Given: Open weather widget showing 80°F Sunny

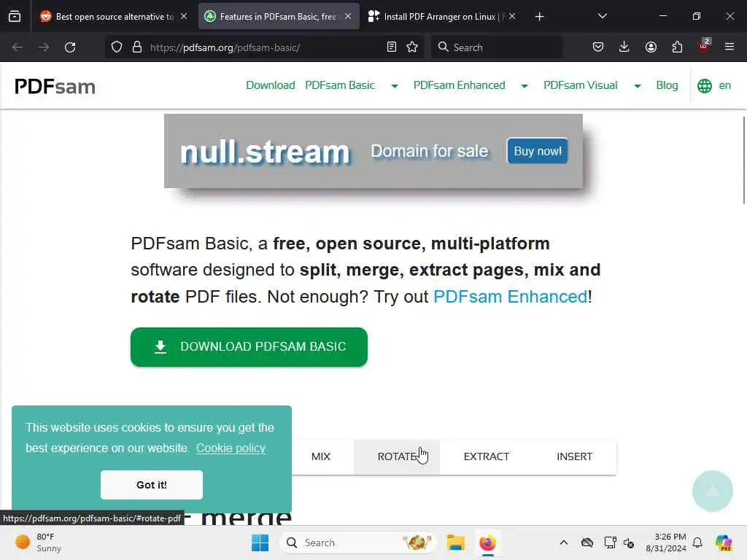Looking at the screenshot, I should 38,542.
